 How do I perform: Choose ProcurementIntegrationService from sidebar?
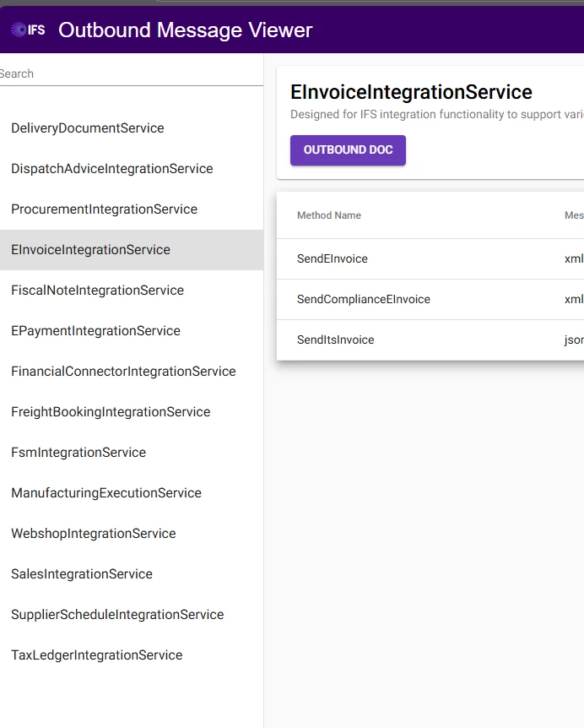(x=132, y=209)
